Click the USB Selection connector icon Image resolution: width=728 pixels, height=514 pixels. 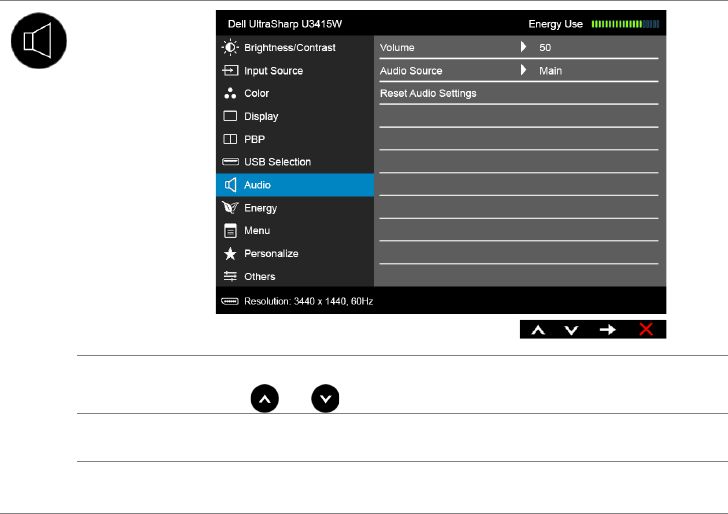pyautogui.click(x=230, y=162)
